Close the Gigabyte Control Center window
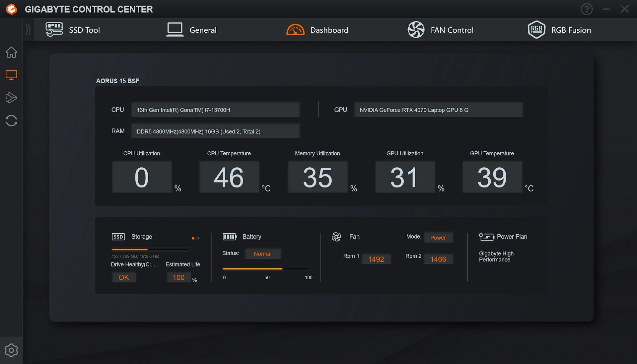The height and width of the screenshot is (364, 637). [x=625, y=9]
